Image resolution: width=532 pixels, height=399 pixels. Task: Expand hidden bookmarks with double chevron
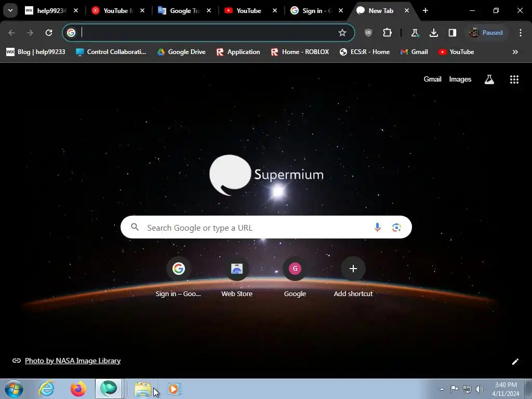(x=515, y=52)
